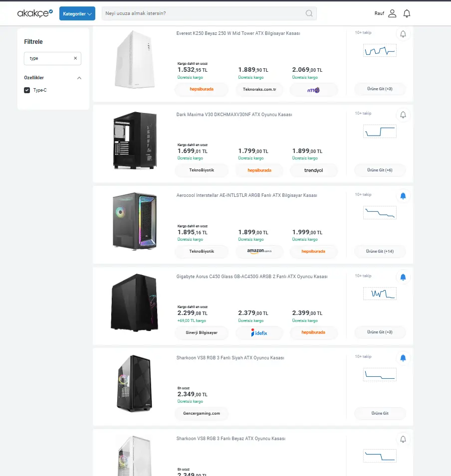
Task: Click Ürüne Git (+3) for Everest K250
Action: 380,89
